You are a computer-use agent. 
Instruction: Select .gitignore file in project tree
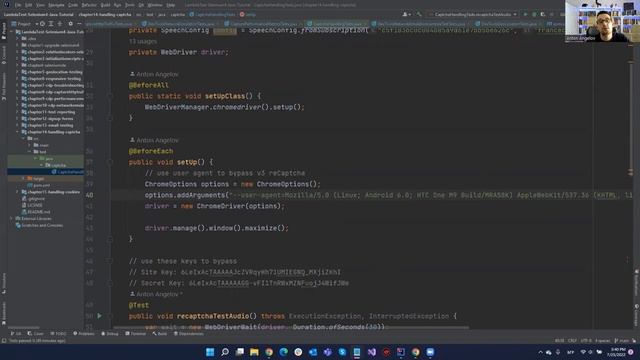[33, 198]
